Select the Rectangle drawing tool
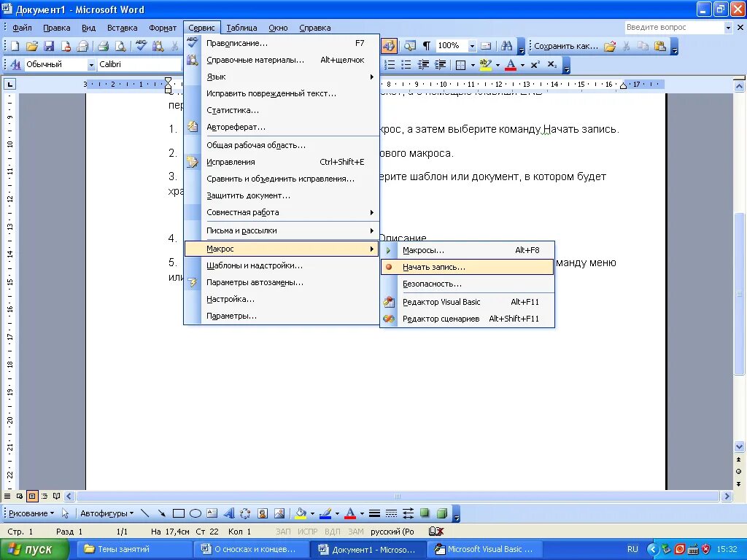Image resolution: width=747 pixels, height=560 pixels. click(x=179, y=513)
